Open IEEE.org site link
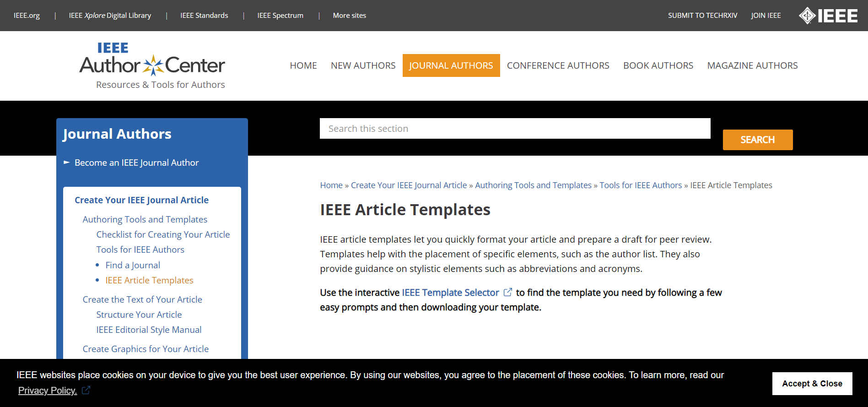 point(27,16)
